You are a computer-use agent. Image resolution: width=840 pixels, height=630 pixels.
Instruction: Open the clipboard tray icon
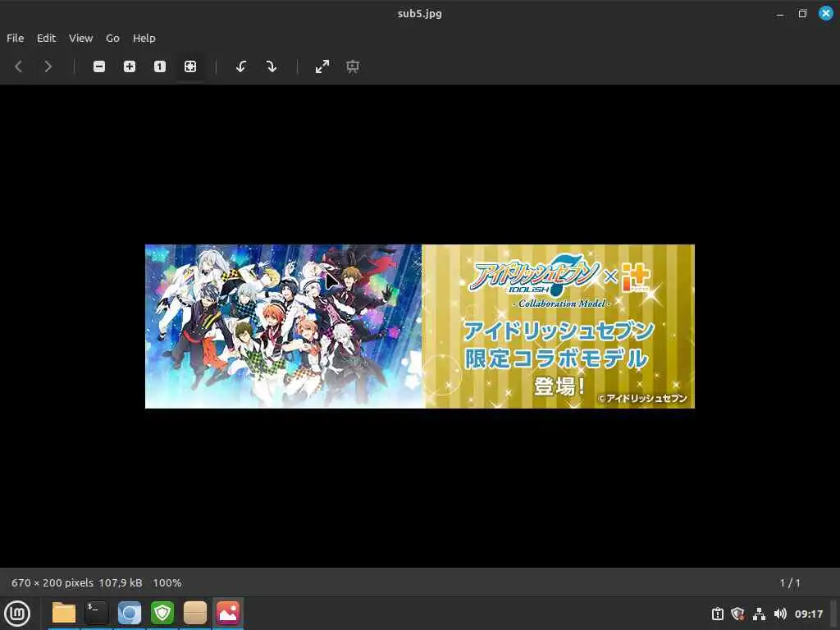point(717,614)
